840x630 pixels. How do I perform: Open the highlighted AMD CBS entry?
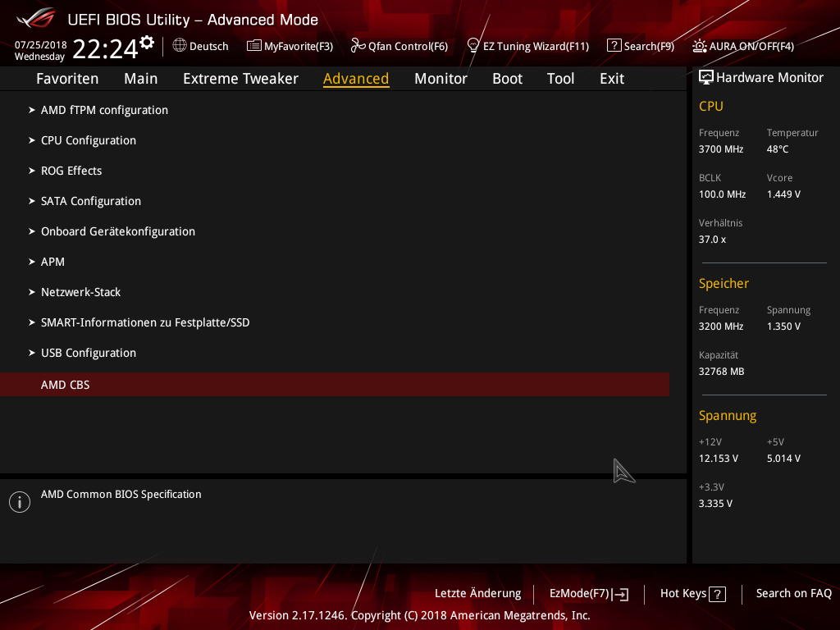tap(335, 385)
